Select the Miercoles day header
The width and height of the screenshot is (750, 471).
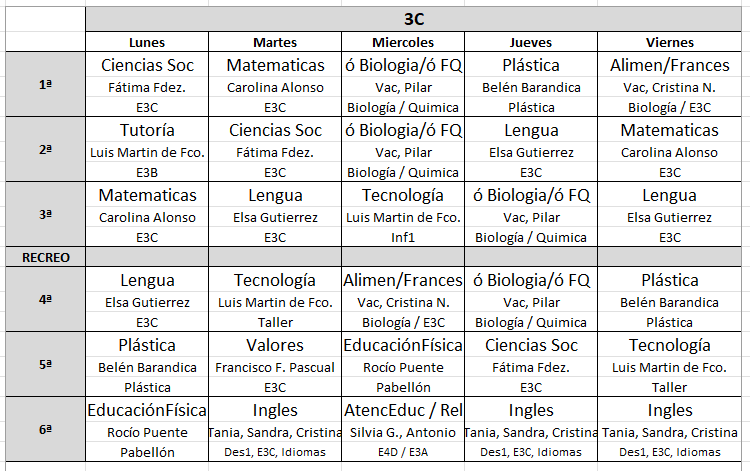[402, 43]
